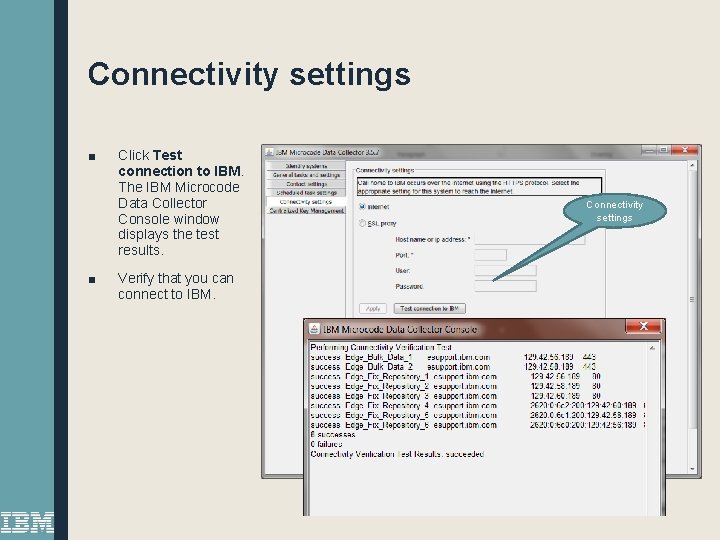Open Scheduled task settings tab
The width and height of the screenshot is (720, 540).
[x=306, y=192]
